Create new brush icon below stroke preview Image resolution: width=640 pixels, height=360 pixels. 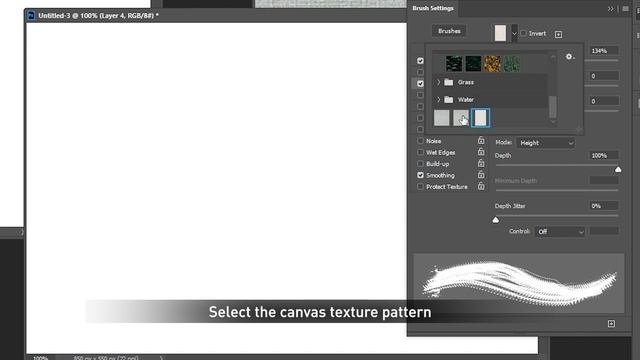[611, 324]
